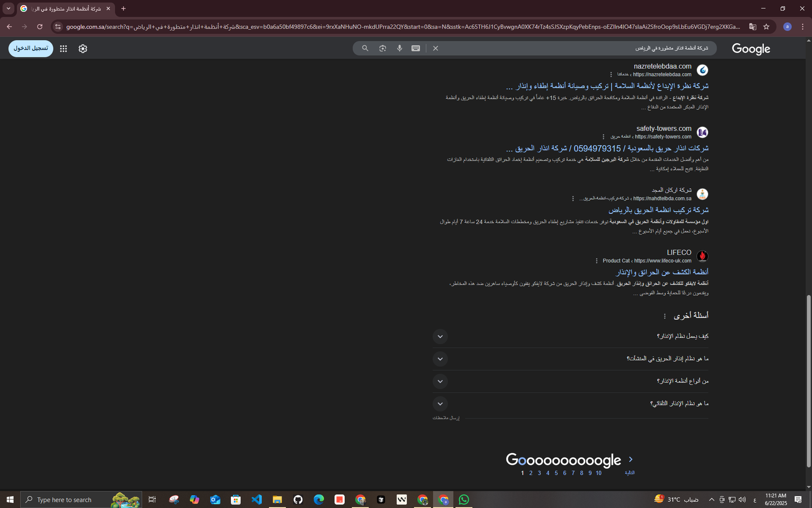The width and height of the screenshot is (812, 508).
Task: Open the Chrome profile avatar
Action: coord(787,27)
